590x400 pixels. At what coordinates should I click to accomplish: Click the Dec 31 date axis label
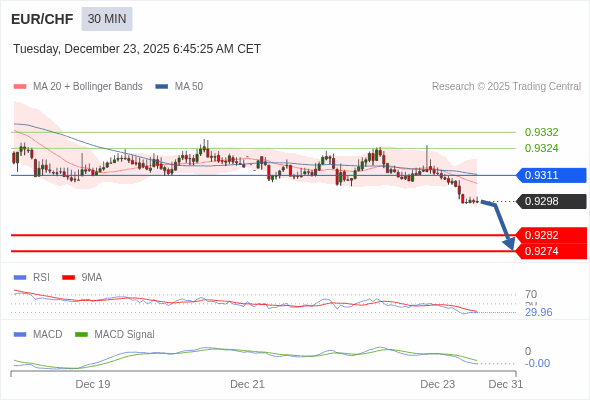[506, 384]
